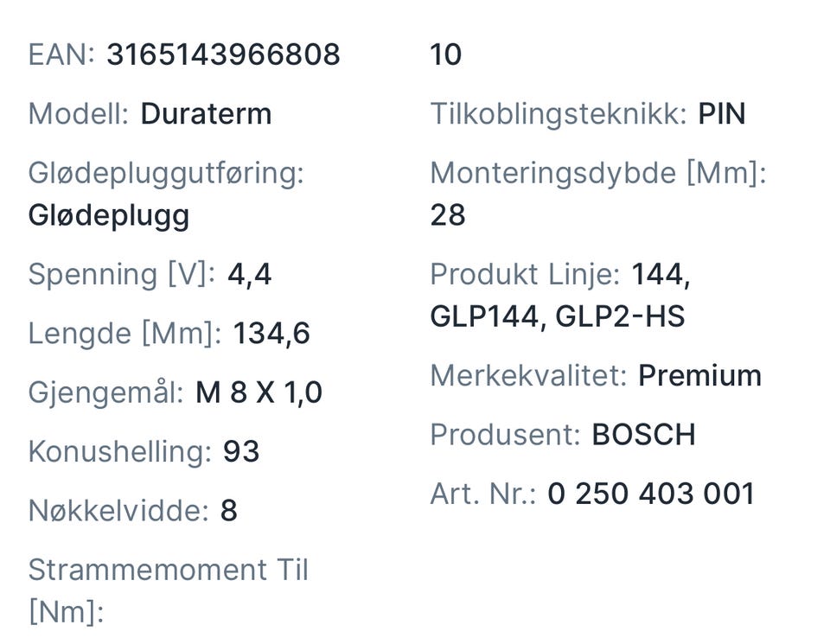This screenshot has width=830, height=644.
Task: Click the EAN number 3165143966808
Action: click(x=223, y=55)
